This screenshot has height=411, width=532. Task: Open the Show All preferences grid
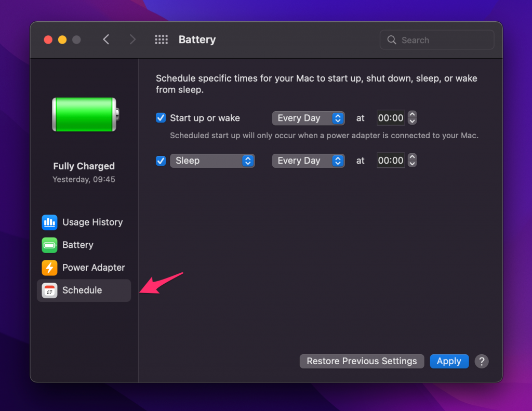(x=161, y=40)
